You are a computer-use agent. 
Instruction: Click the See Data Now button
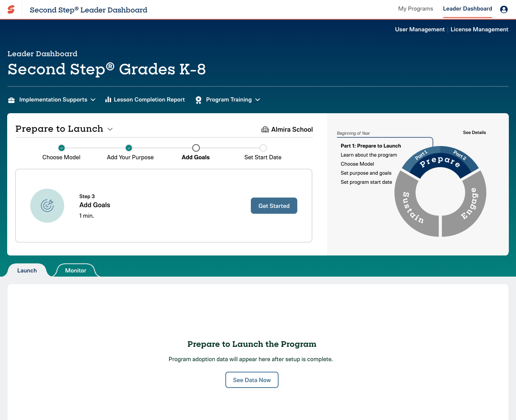tap(252, 380)
